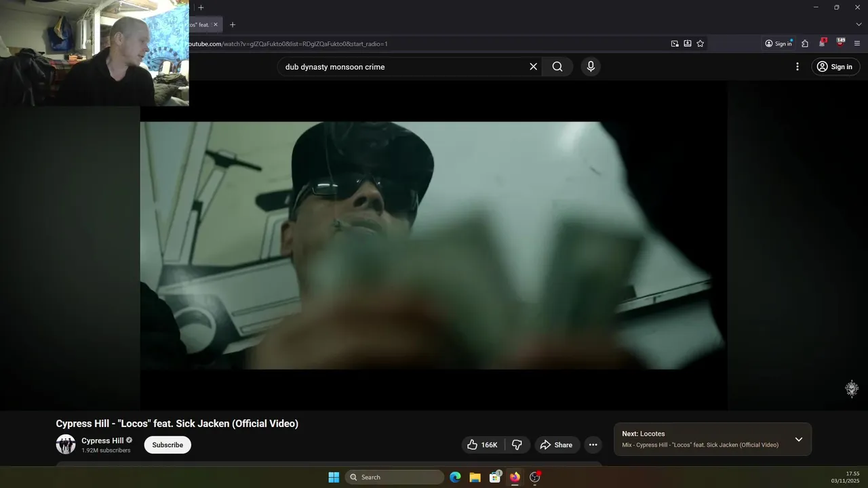Click the video player to pause
Viewport: 868px width, 488px height.
pyautogui.click(x=434, y=245)
